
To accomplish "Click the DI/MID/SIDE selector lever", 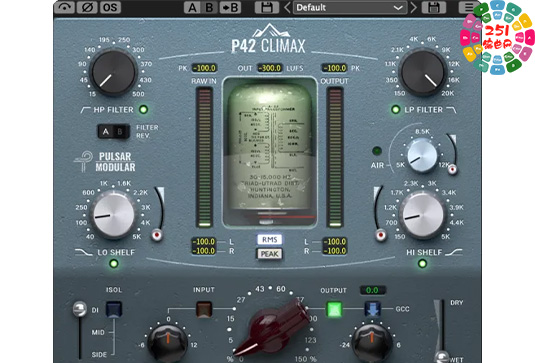I will (79, 309).
